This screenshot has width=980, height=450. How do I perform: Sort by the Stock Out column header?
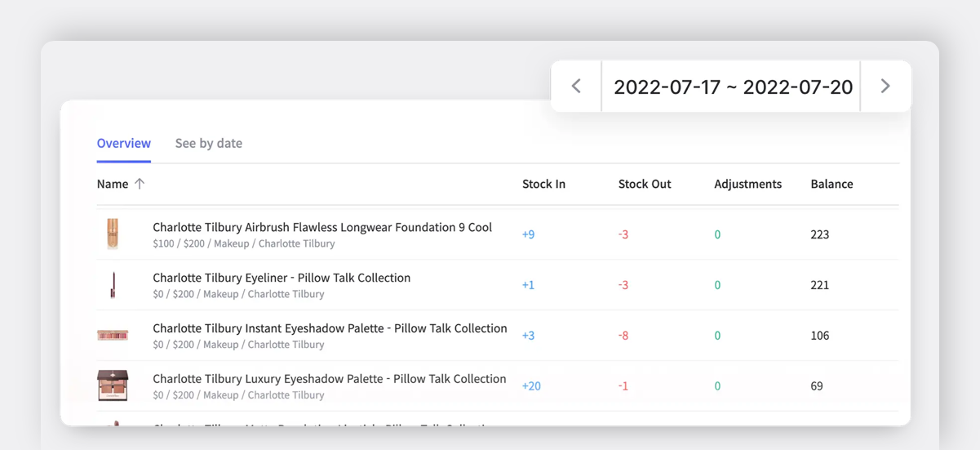coord(644,184)
